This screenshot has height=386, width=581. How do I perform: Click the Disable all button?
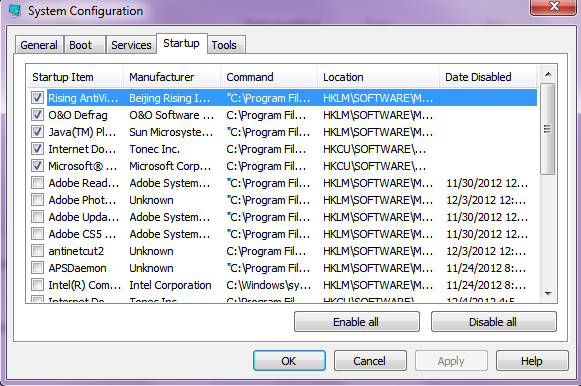tap(493, 322)
